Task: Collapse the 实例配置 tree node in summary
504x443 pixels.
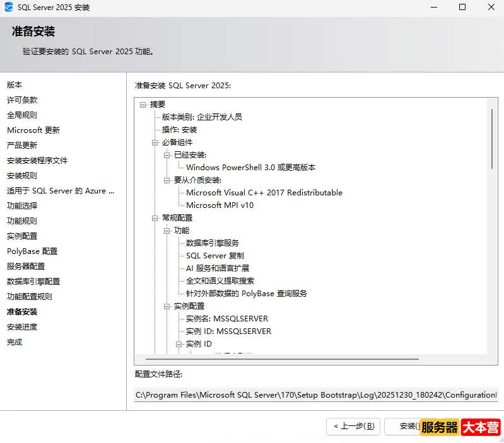Action: [167, 306]
